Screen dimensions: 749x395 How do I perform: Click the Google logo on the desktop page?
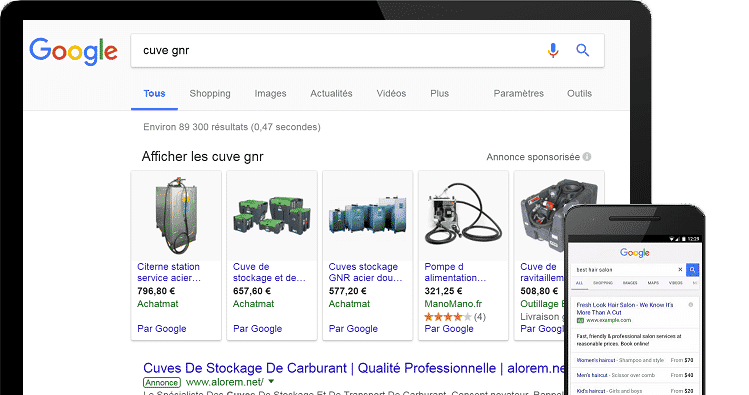(x=74, y=51)
